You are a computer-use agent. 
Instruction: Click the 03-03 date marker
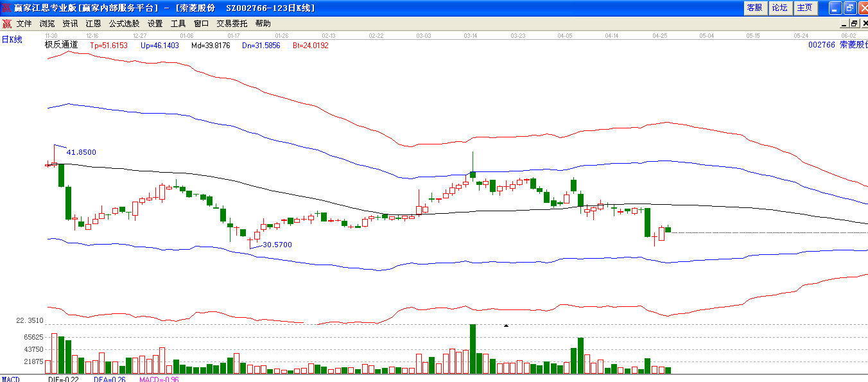coord(424,35)
